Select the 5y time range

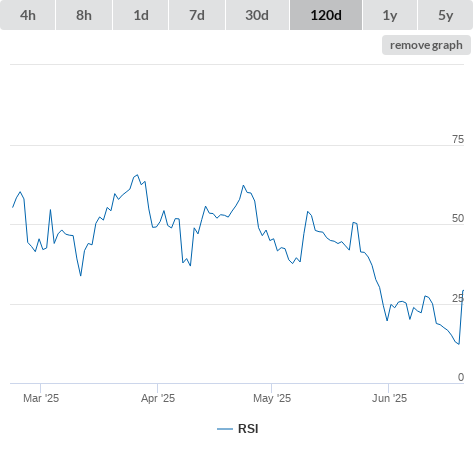pos(445,15)
